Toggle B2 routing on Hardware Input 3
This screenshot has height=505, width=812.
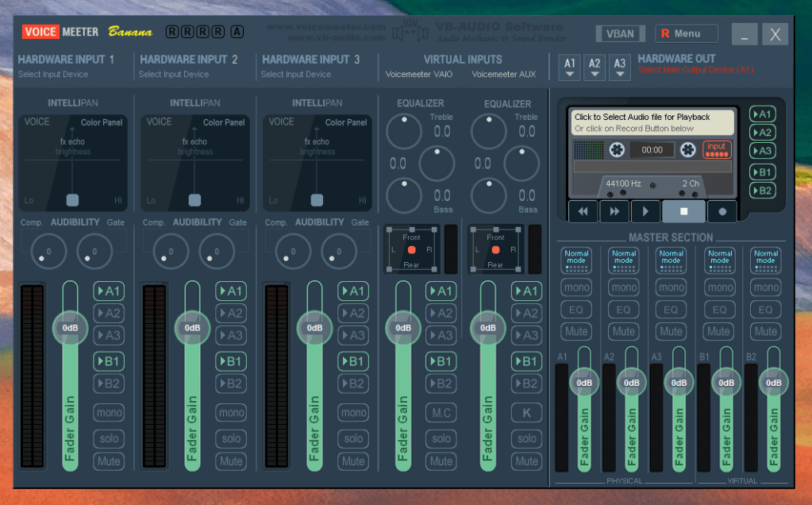[353, 384]
